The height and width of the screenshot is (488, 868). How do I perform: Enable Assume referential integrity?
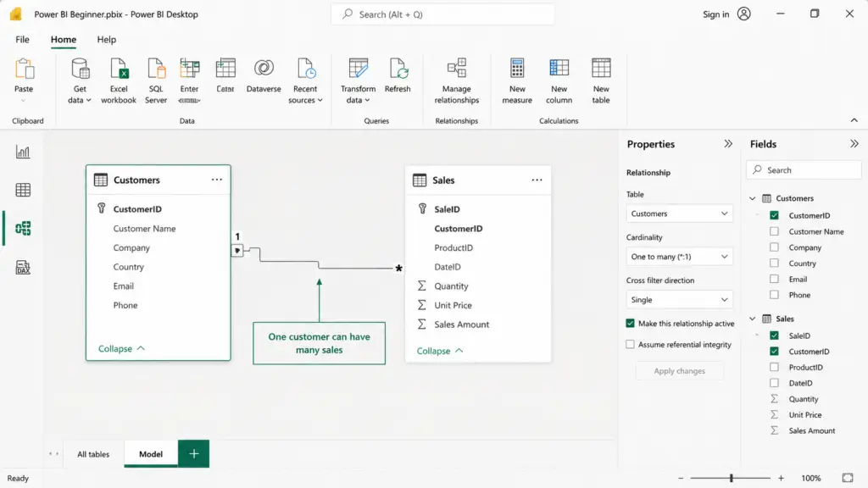[x=630, y=344]
